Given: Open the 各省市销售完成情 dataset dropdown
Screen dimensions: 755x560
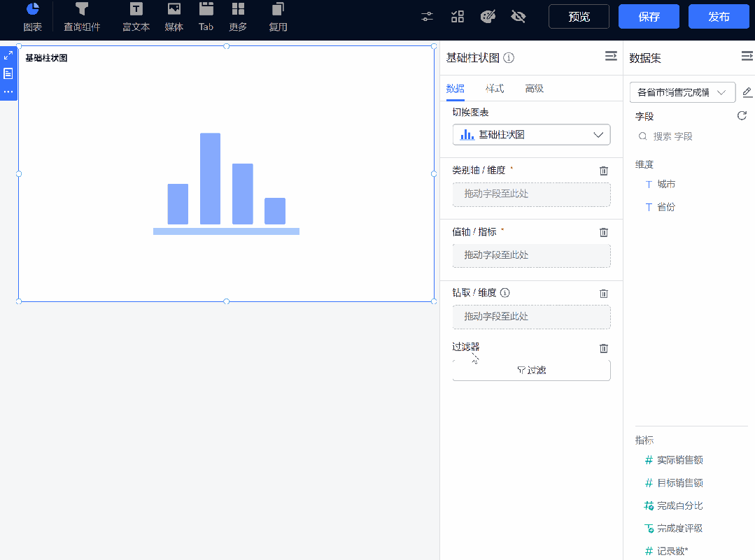Looking at the screenshot, I should tap(682, 92).
